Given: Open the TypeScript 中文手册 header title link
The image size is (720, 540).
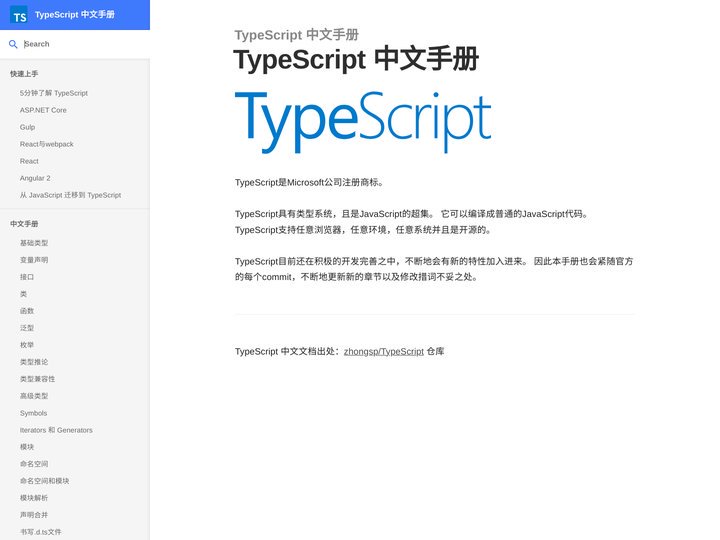Looking at the screenshot, I should tap(74, 15).
